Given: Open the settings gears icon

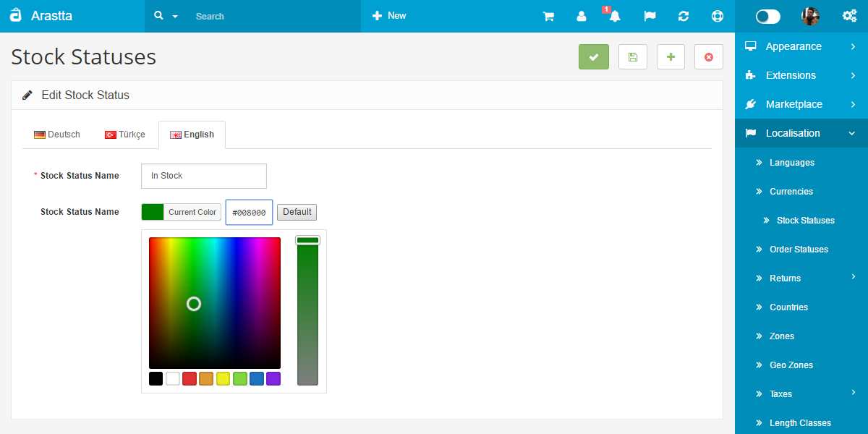Looking at the screenshot, I should (850, 16).
